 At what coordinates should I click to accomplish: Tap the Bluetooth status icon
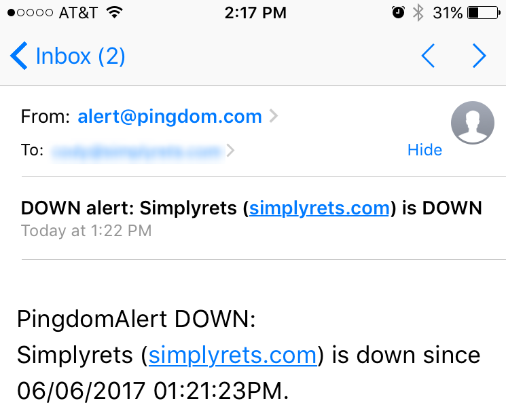(x=418, y=13)
